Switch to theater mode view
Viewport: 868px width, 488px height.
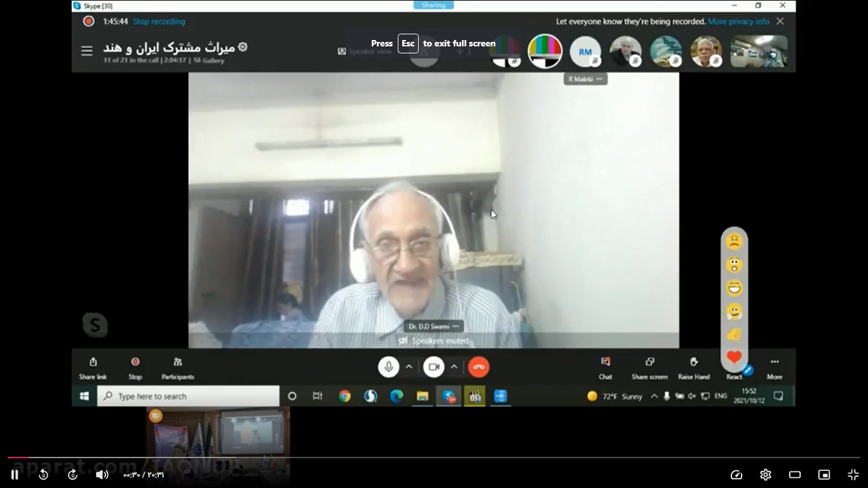tap(795, 475)
